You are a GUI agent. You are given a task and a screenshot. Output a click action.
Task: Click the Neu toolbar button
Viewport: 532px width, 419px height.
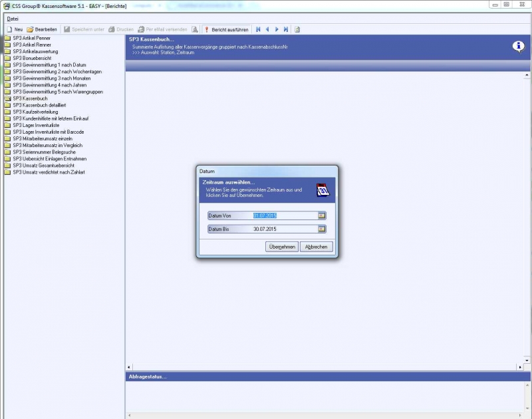tap(15, 29)
